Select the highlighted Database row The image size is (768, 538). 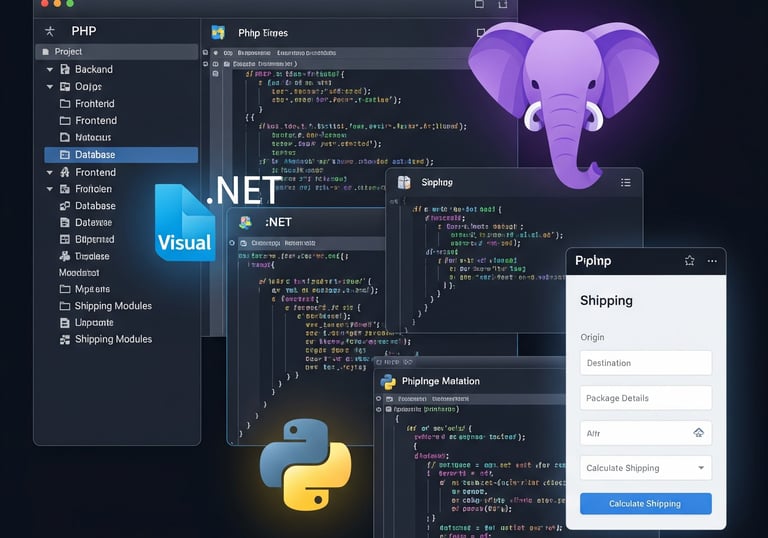pyautogui.click(x=121, y=155)
